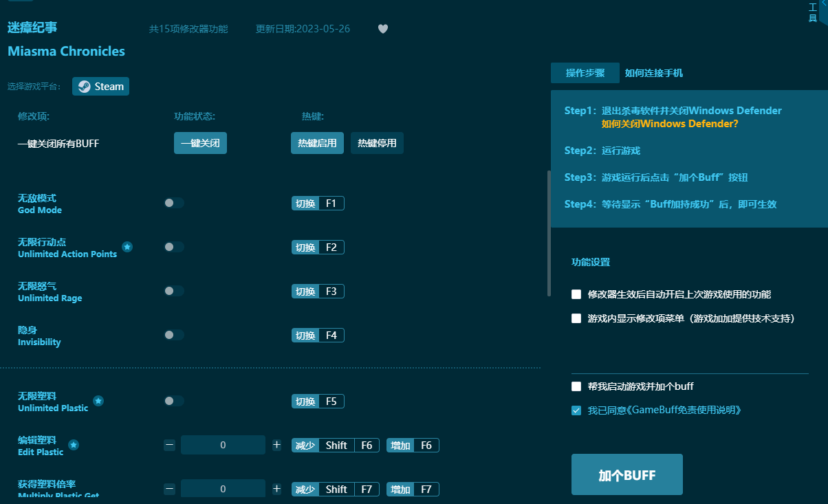This screenshot has width=828, height=504.
Task: Click the Steam platform icon
Action: [x=84, y=87]
